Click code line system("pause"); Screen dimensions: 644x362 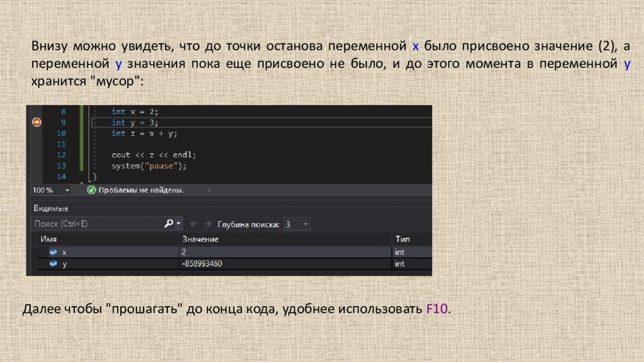(x=148, y=166)
